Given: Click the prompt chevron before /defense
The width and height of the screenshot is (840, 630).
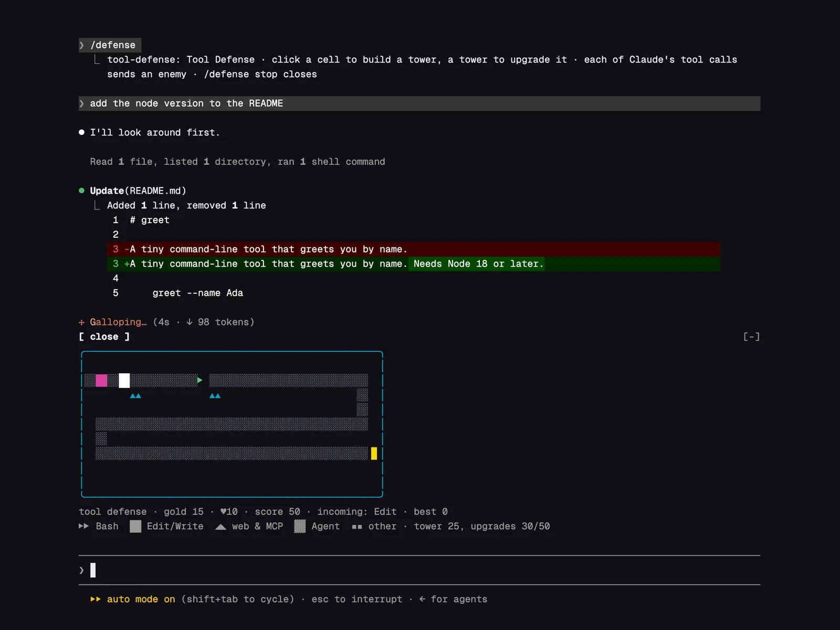Looking at the screenshot, I should click(x=81, y=45).
